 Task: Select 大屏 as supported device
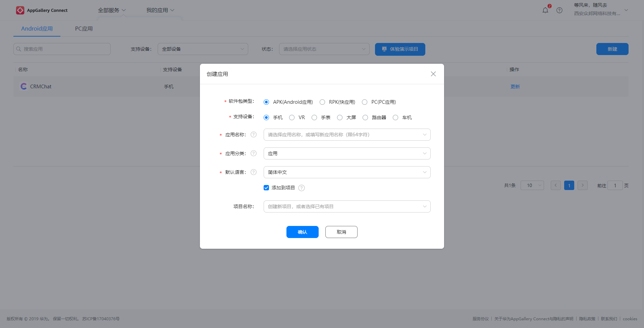click(x=340, y=118)
